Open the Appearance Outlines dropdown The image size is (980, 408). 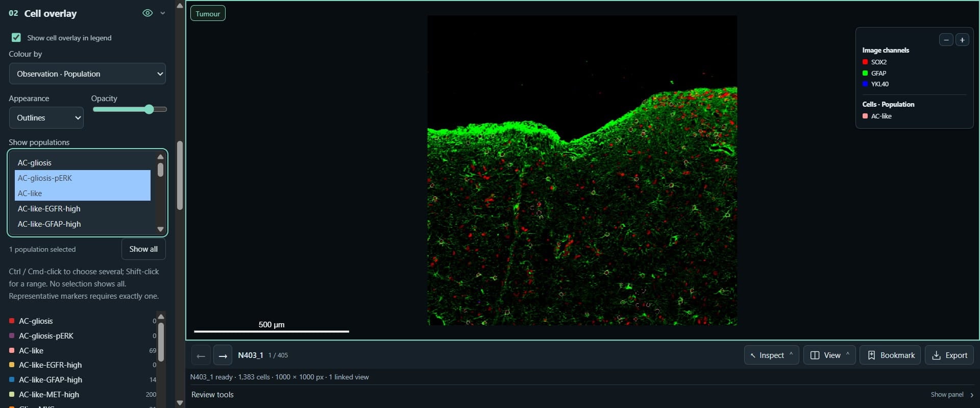point(46,117)
